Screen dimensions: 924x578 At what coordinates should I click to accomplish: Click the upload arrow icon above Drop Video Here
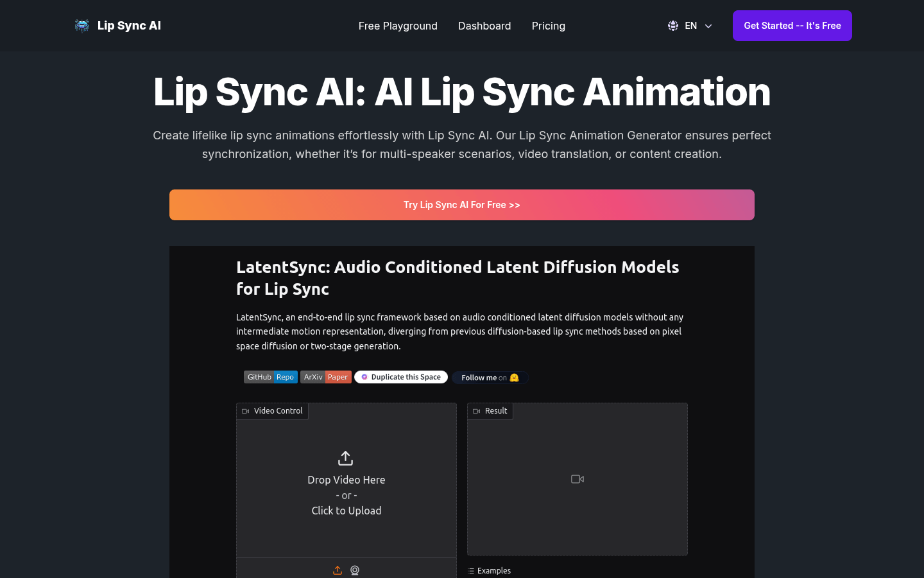click(x=345, y=458)
